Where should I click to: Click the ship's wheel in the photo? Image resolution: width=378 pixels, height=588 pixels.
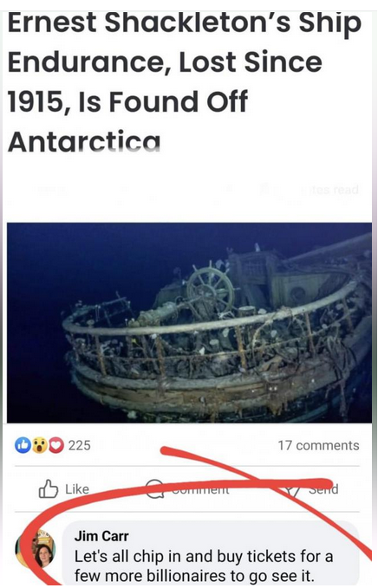point(210,291)
